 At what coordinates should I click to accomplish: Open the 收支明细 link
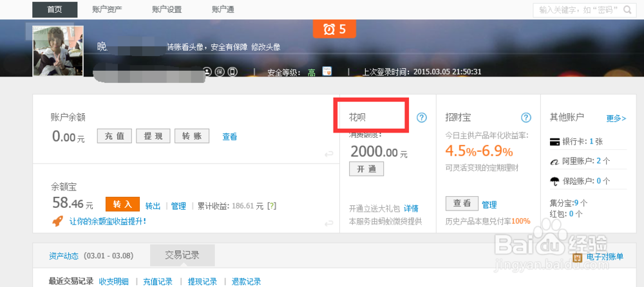(114, 282)
